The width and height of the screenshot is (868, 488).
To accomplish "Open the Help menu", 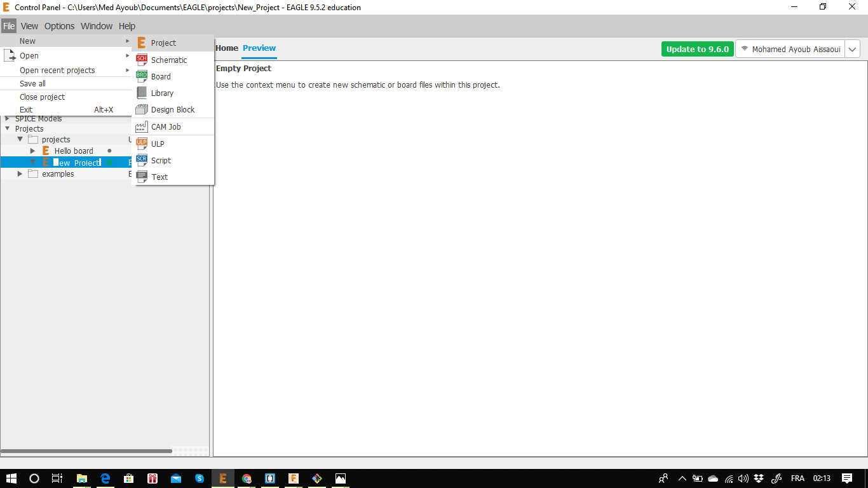I will point(127,26).
